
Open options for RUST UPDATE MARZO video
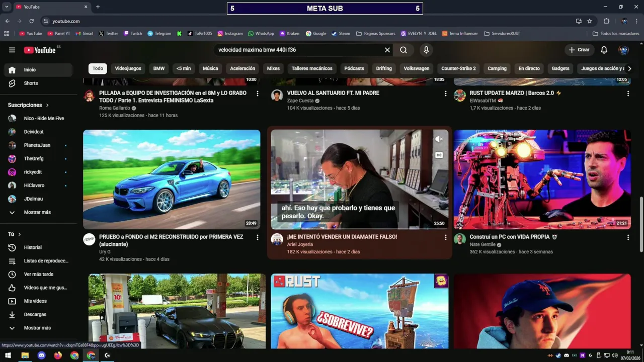point(628,93)
